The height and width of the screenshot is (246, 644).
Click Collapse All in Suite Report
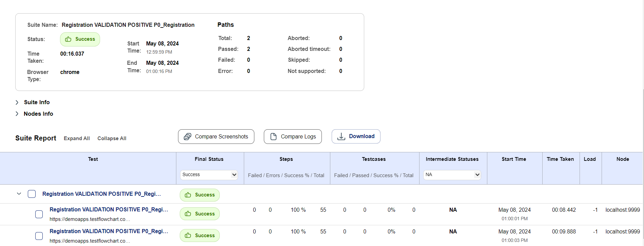[112, 138]
